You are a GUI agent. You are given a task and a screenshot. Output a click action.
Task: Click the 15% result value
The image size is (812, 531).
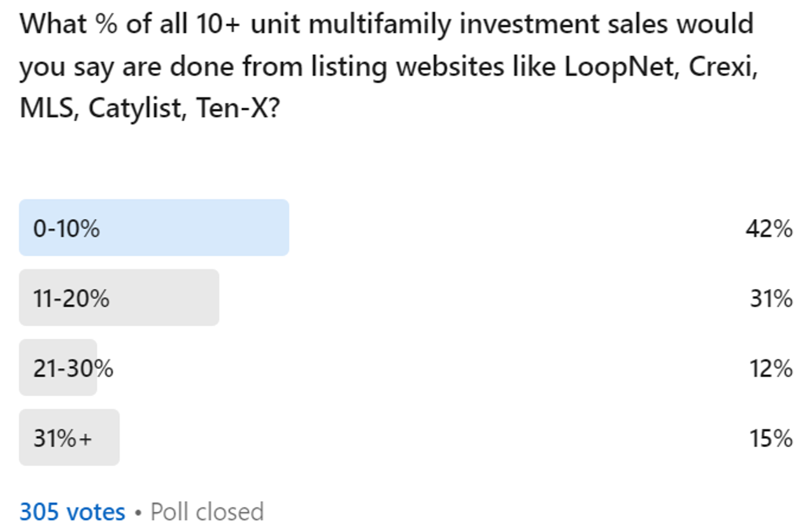coord(769,439)
